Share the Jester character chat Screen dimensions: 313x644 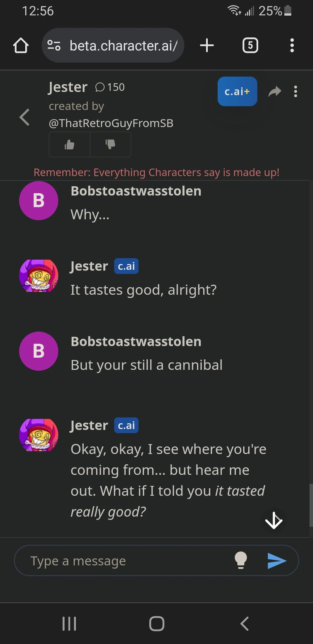(x=274, y=92)
